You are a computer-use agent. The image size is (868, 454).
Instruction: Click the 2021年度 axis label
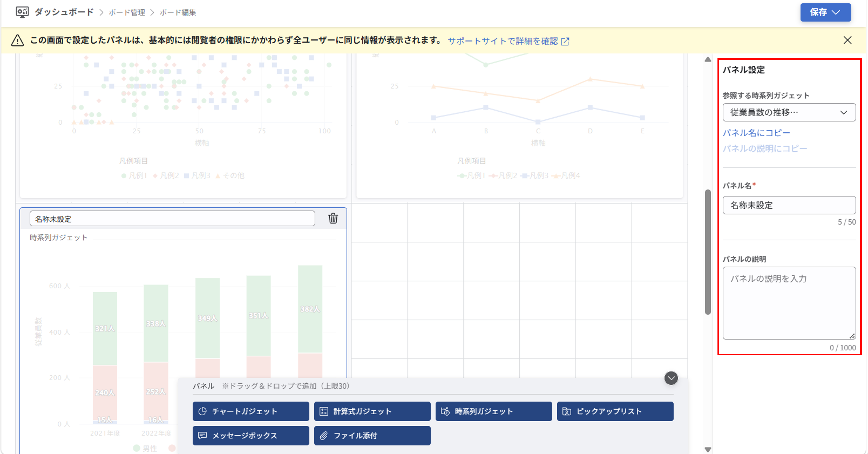(x=105, y=433)
